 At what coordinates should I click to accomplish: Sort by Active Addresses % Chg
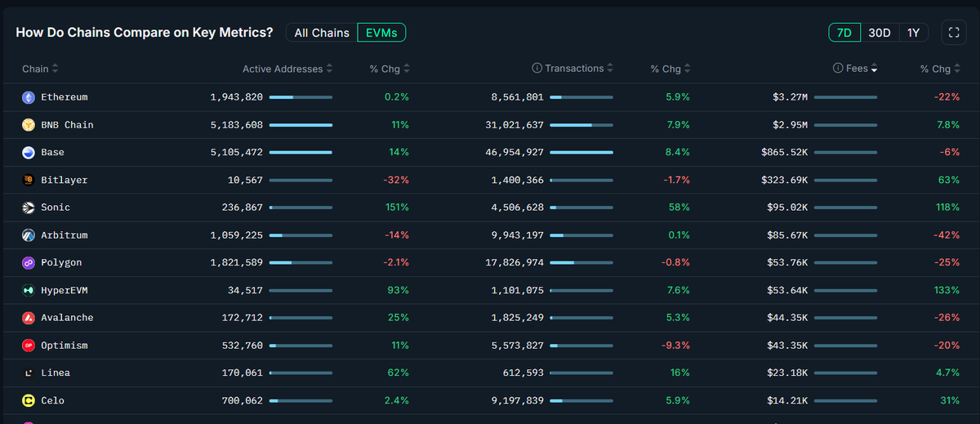click(x=390, y=69)
